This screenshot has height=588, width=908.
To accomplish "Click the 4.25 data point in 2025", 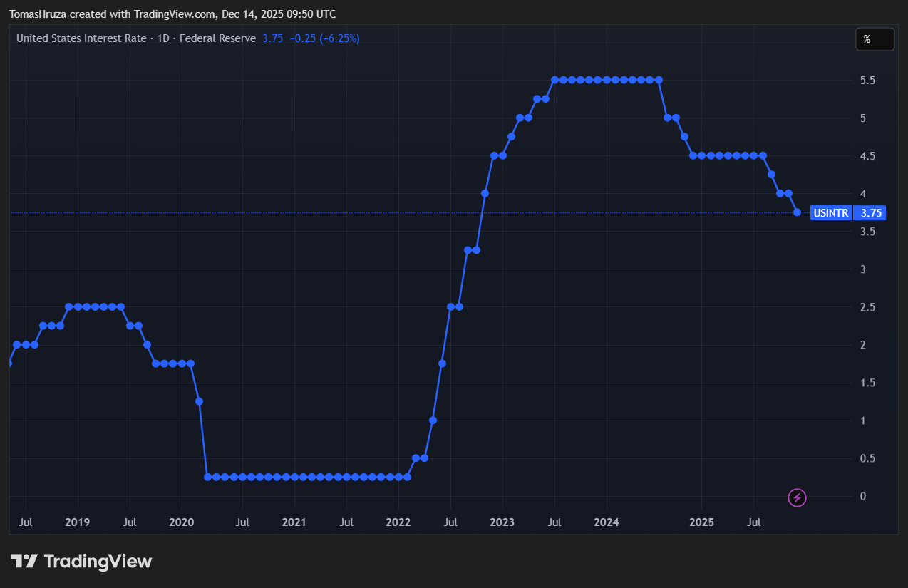I will click(771, 175).
